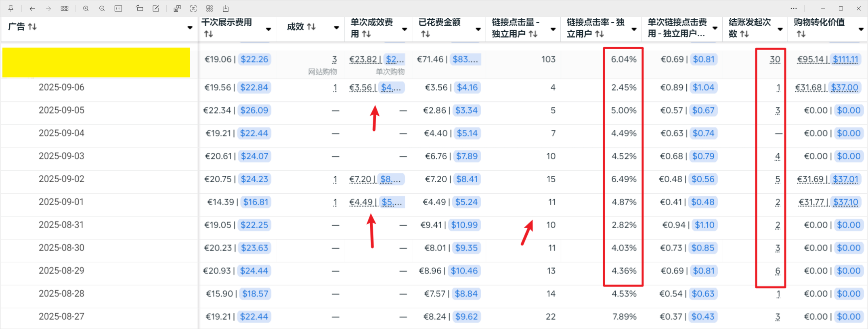Zoom out with the magnifier minus icon
The width and height of the screenshot is (868, 329).
coord(102,8)
